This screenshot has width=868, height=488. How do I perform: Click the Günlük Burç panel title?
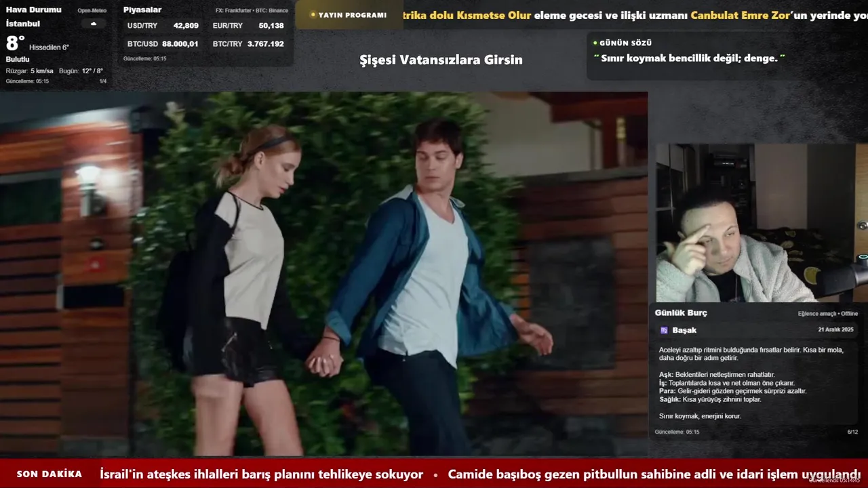click(x=681, y=313)
